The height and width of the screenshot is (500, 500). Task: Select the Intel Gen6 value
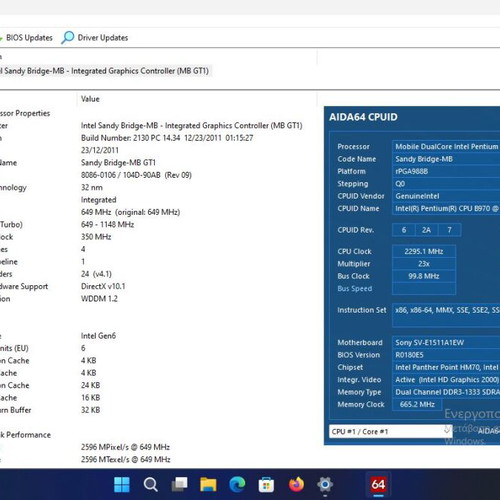click(98, 336)
